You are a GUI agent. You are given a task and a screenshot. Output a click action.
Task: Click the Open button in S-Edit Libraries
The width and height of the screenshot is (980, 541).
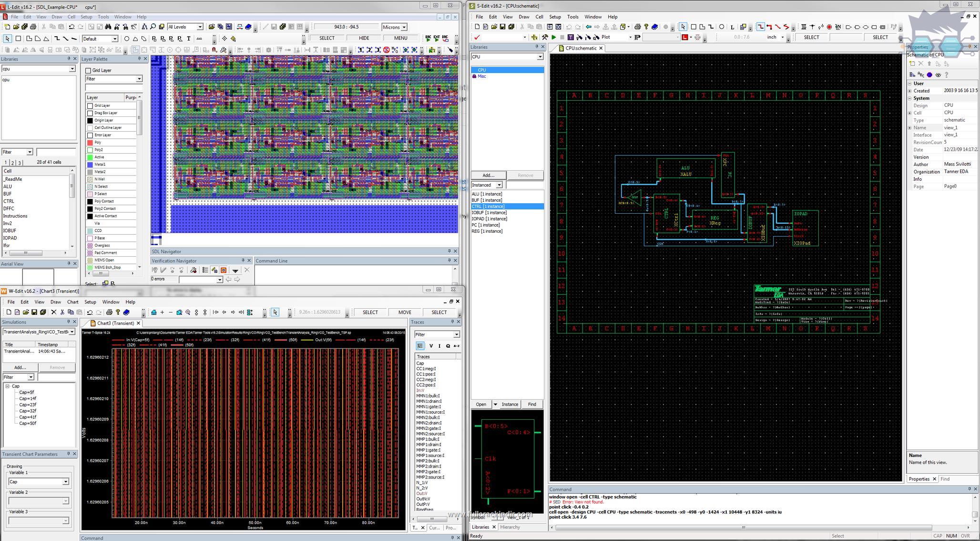481,404
